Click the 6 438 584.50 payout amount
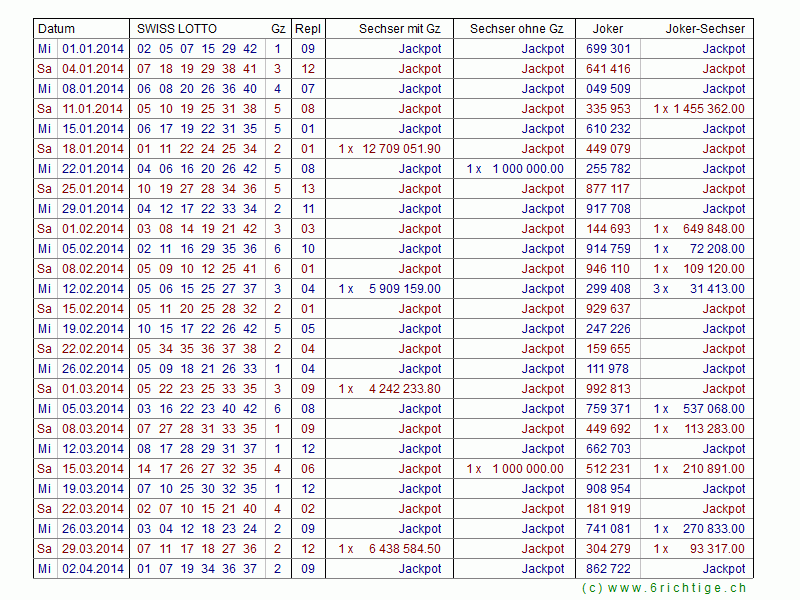The height and width of the screenshot is (600, 800). 401,549
